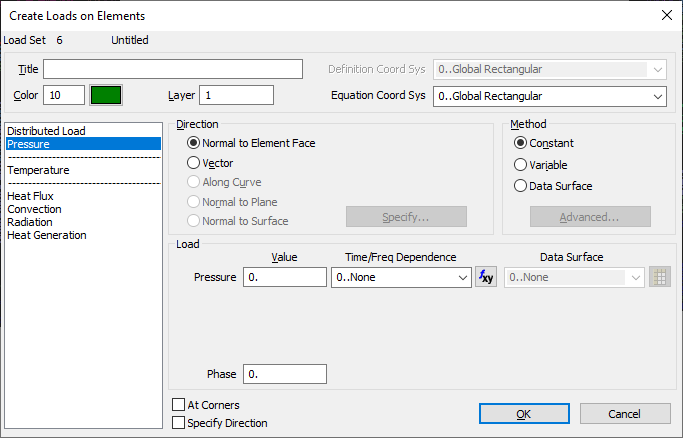
Task: Focus the Pressure value input field
Action: pyautogui.click(x=284, y=277)
